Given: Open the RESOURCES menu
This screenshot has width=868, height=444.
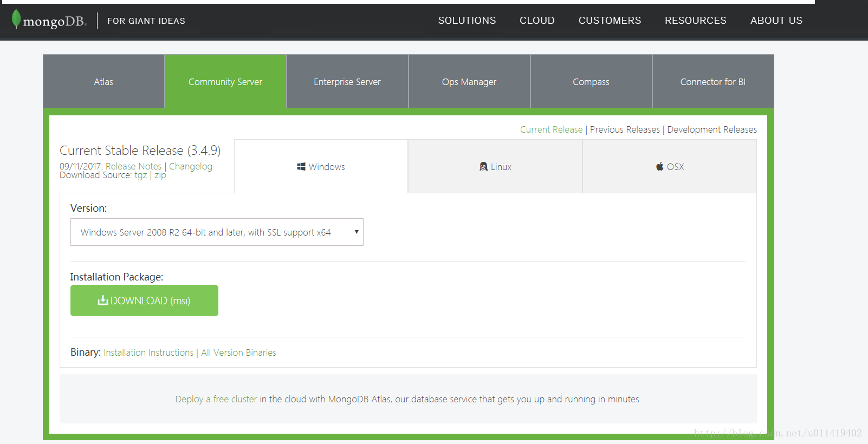Looking at the screenshot, I should [x=696, y=21].
